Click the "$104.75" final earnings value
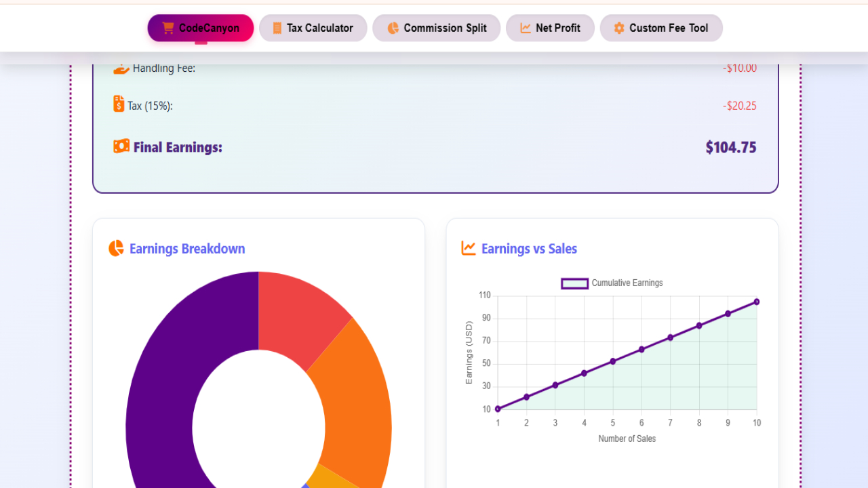 (x=731, y=147)
